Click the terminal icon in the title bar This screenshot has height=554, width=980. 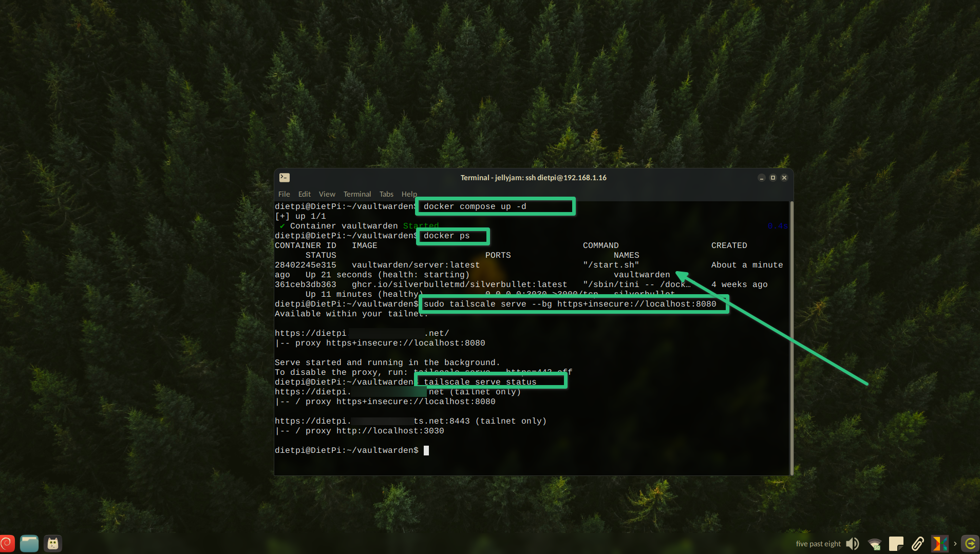(x=284, y=178)
